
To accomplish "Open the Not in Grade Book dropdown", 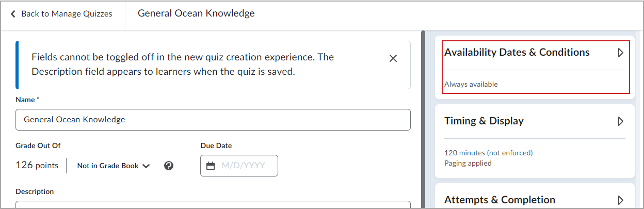I will coord(114,166).
